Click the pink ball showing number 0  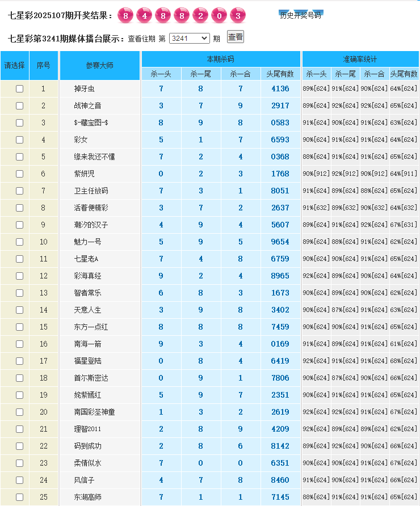click(219, 15)
